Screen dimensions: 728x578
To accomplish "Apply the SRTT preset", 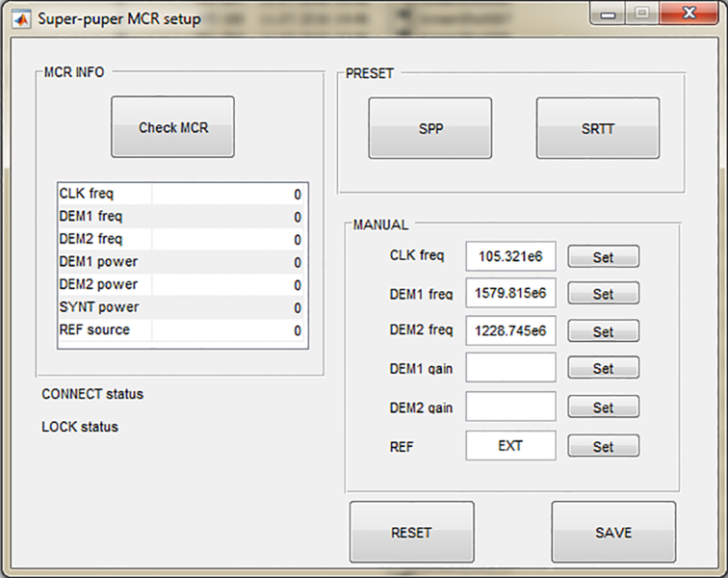I will point(597,128).
